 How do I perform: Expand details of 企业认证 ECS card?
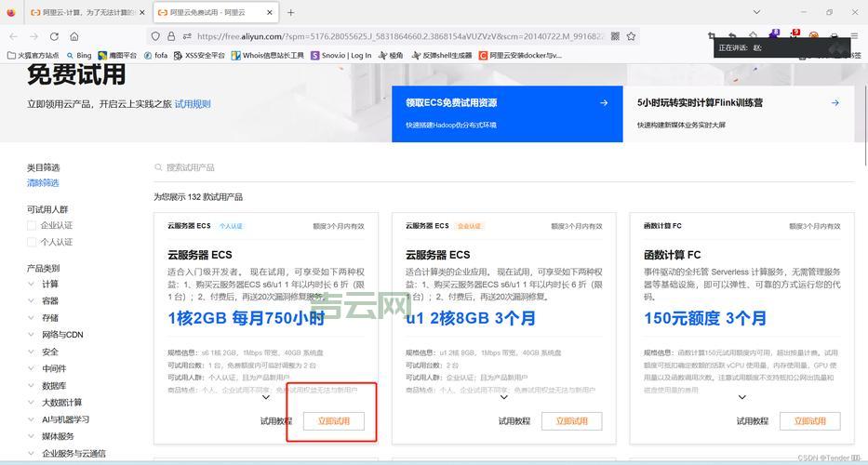504,397
